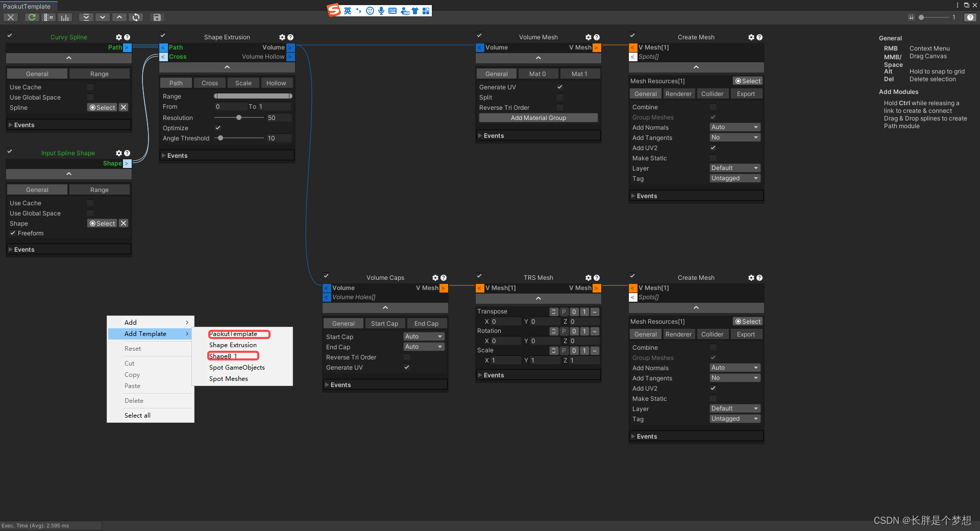Click the expand-up arrow toolbar icon
Screen dimensions: 980x531
pos(119,17)
